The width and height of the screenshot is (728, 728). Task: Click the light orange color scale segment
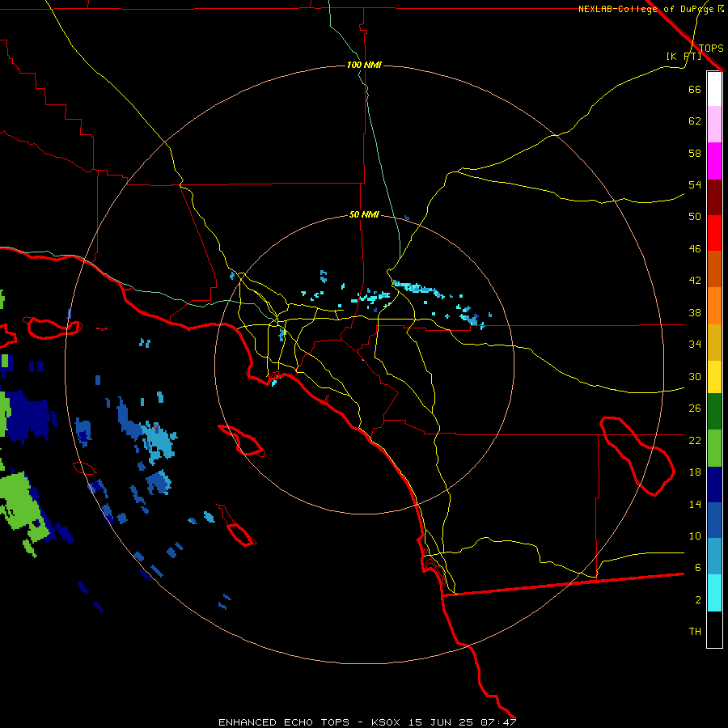pos(714,306)
